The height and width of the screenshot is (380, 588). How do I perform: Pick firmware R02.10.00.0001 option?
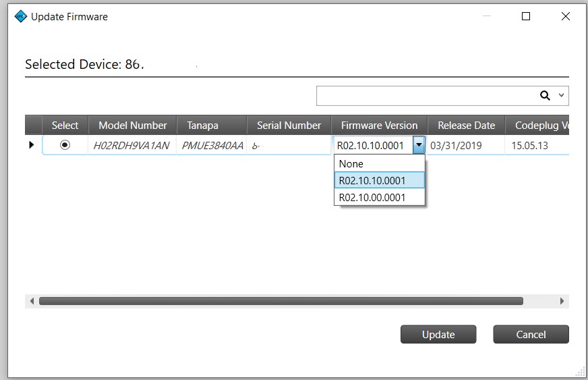[379, 197]
